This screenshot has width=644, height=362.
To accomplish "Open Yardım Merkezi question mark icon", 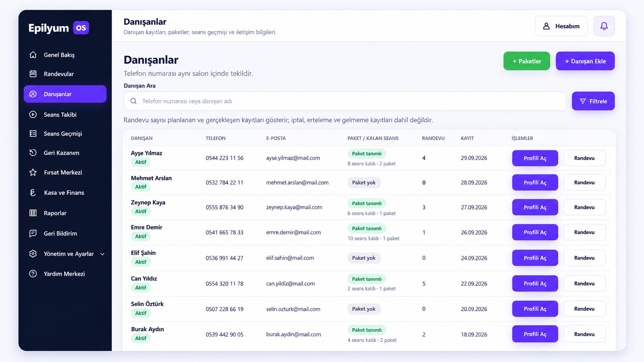I will tap(33, 274).
